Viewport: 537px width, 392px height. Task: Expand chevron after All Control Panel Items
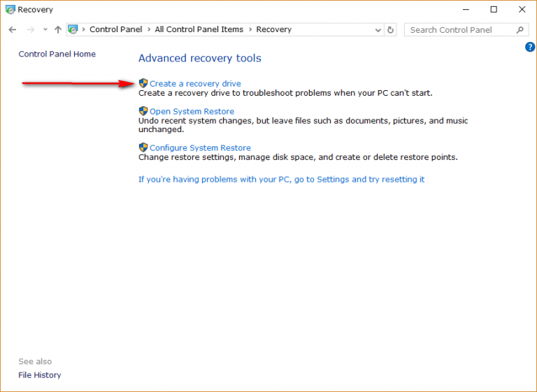click(250, 29)
